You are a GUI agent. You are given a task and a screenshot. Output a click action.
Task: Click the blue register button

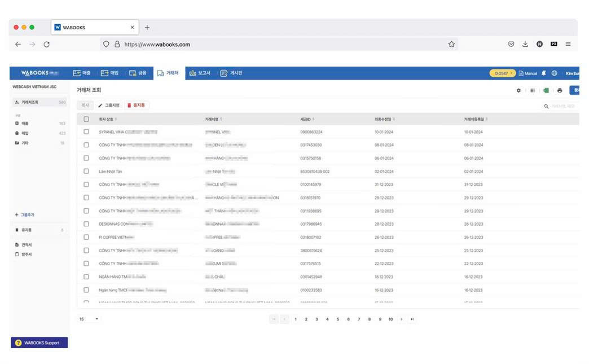(574, 90)
